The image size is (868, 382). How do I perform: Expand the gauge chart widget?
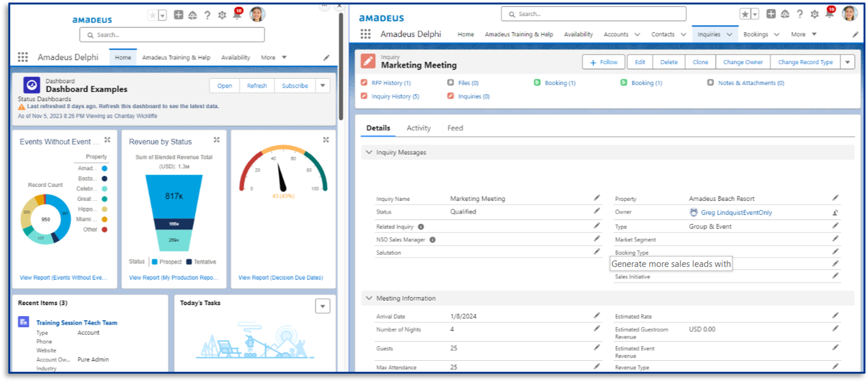coord(326,139)
